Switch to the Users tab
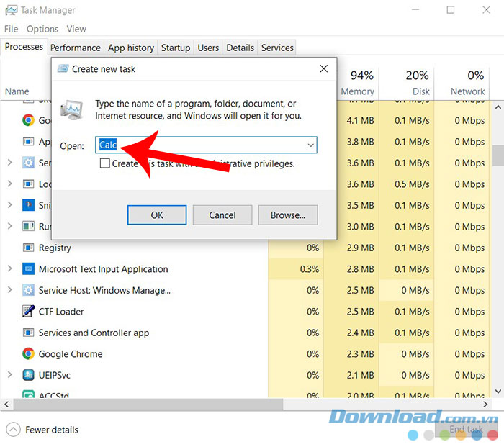504x447 pixels. (x=208, y=48)
